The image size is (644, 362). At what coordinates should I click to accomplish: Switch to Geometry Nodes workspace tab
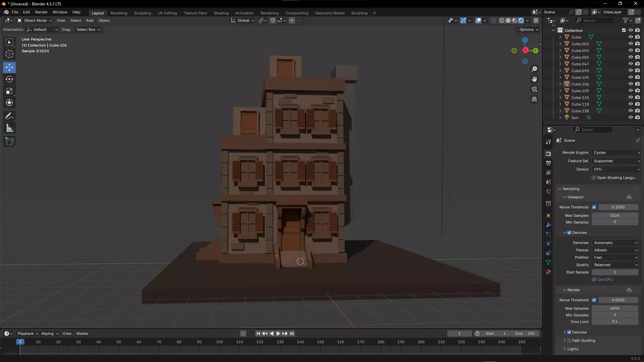330,13
